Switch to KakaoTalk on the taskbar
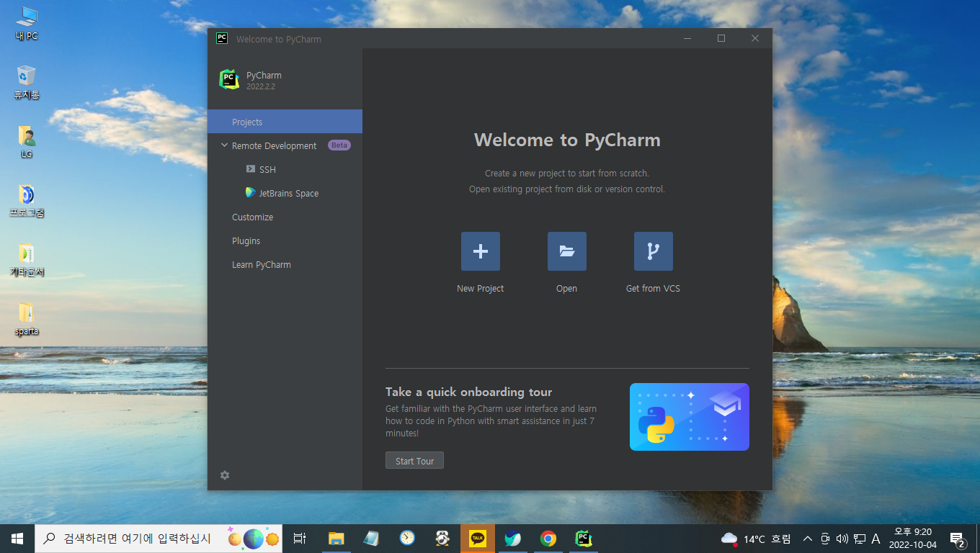Image resolution: width=980 pixels, height=553 pixels. [x=478, y=539]
